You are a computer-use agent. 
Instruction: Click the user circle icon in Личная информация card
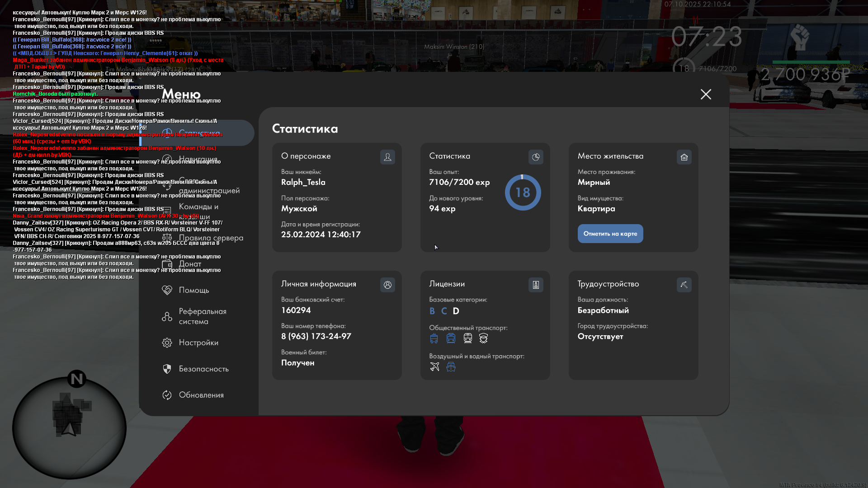pyautogui.click(x=387, y=285)
